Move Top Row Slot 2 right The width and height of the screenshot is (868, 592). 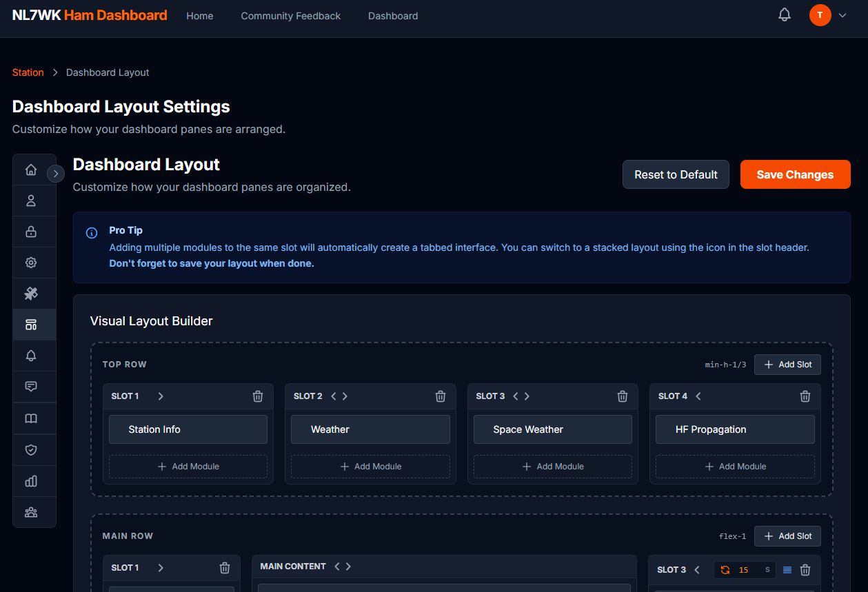click(x=345, y=396)
